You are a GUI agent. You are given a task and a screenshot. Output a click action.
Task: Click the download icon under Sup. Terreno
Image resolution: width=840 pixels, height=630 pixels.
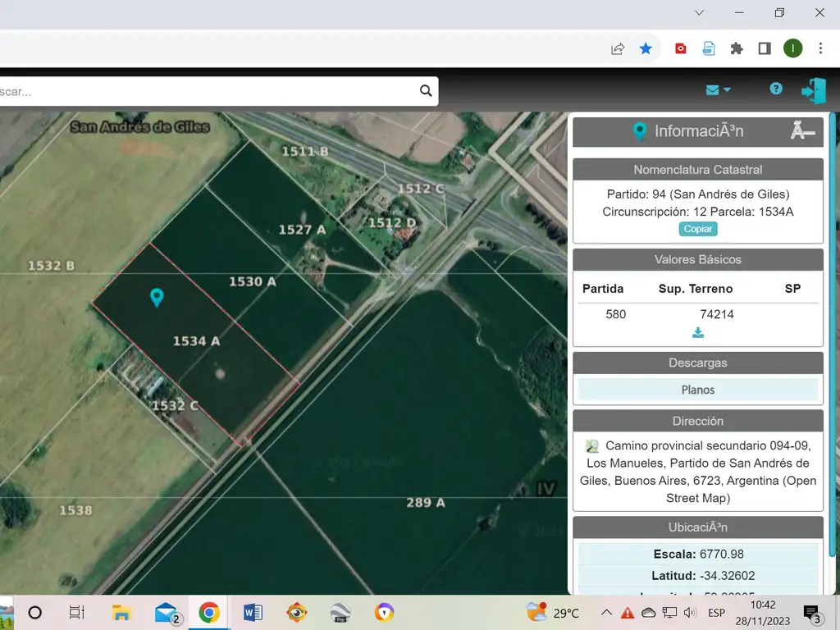[x=698, y=333]
